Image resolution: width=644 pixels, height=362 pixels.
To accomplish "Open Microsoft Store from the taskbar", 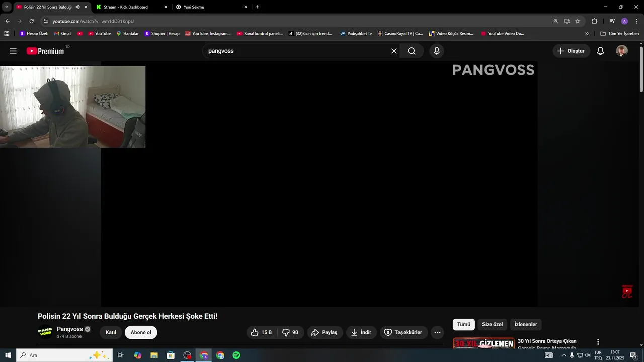I will pos(171,355).
